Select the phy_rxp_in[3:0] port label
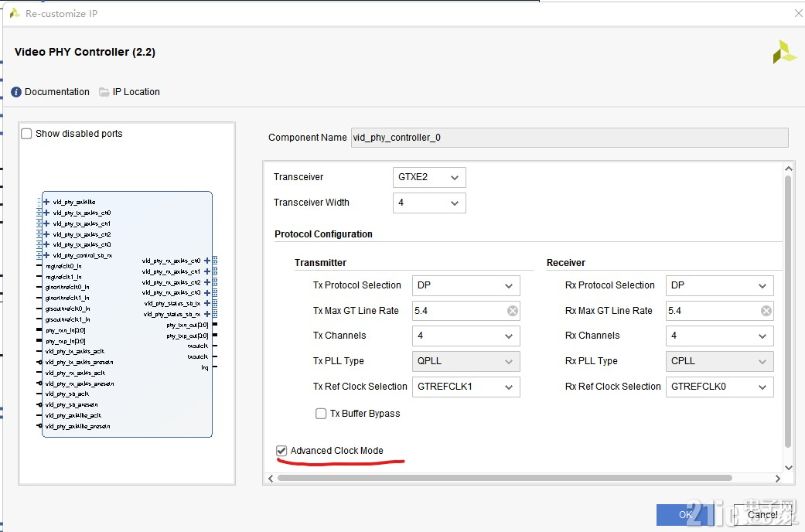Image resolution: width=805 pixels, height=532 pixels. [65, 341]
